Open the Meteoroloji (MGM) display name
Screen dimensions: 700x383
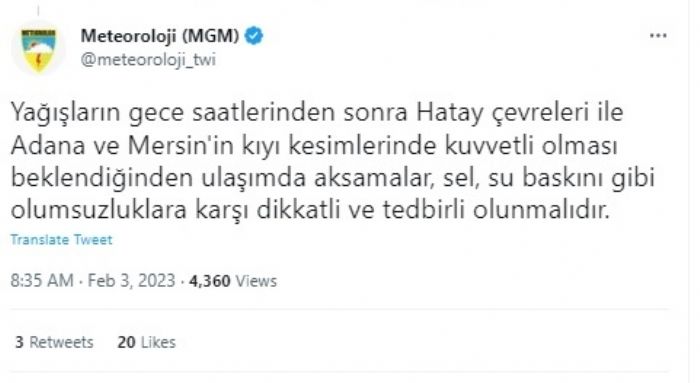pos(160,36)
